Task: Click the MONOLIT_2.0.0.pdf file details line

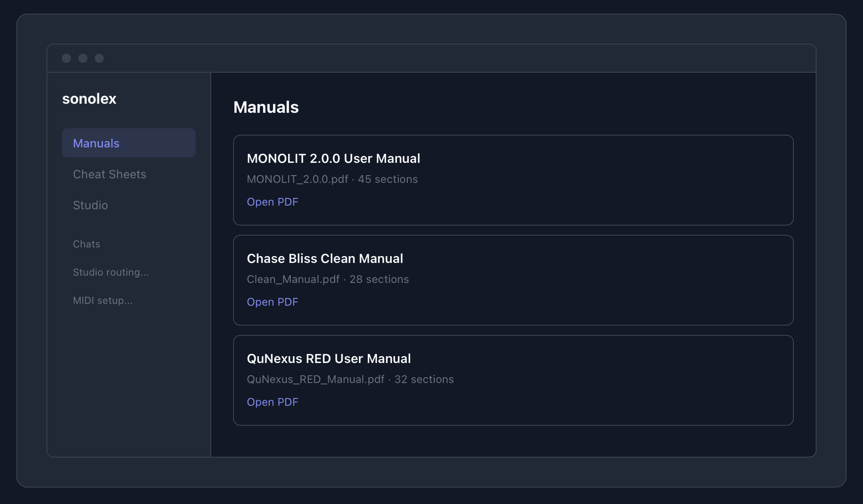Action: coord(332,179)
